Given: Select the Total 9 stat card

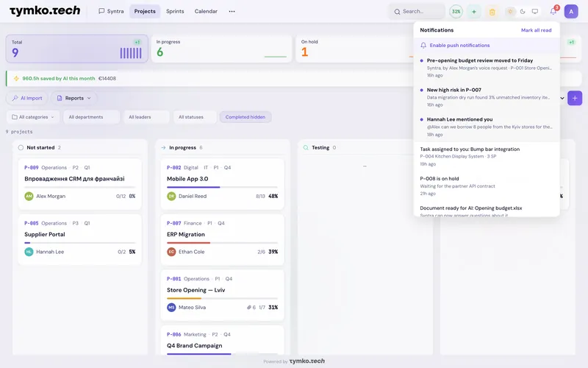Looking at the screenshot, I should point(77,49).
